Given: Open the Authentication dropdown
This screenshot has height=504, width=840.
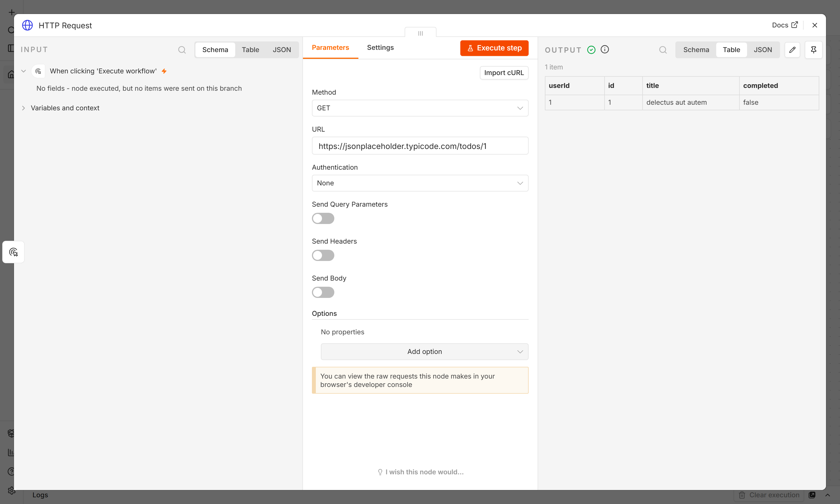Looking at the screenshot, I should click(x=420, y=183).
